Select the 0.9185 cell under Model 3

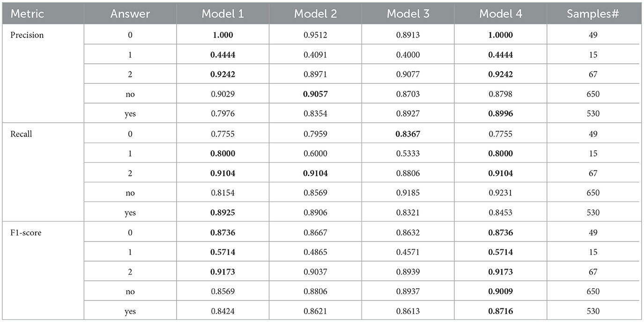[408, 193]
